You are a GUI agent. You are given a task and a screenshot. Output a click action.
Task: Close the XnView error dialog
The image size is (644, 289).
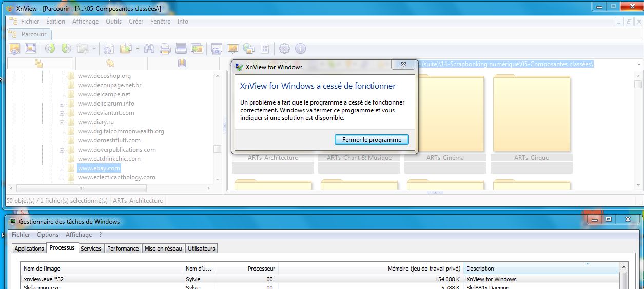click(x=403, y=65)
